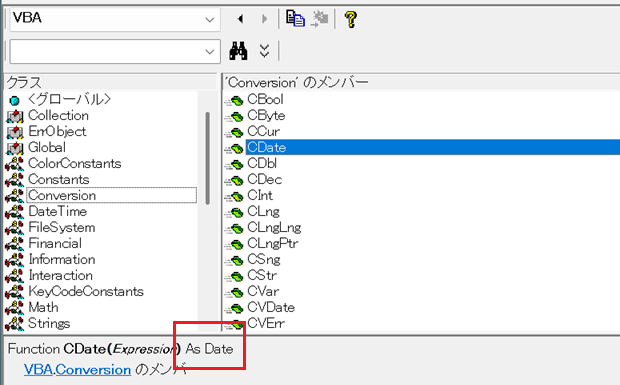Open the search text dropdown arrow

pos(210,51)
